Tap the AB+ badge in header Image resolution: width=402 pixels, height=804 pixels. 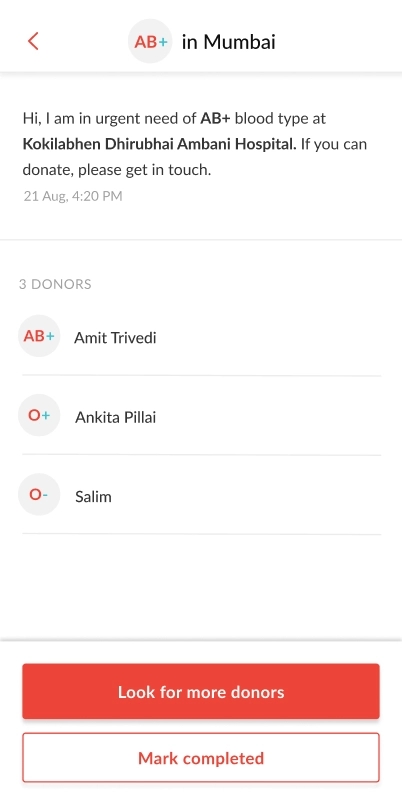coord(150,42)
